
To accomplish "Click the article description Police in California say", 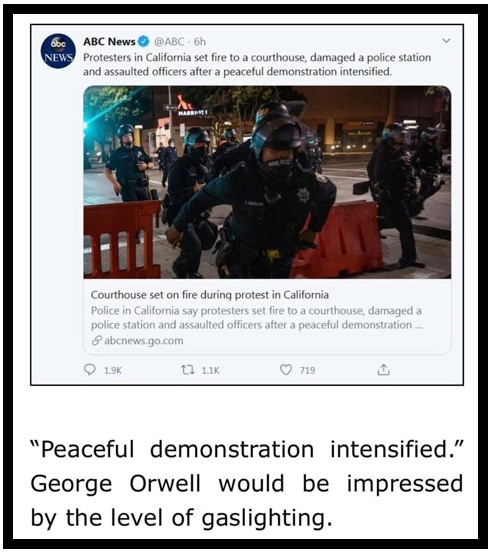I will pos(256,318).
